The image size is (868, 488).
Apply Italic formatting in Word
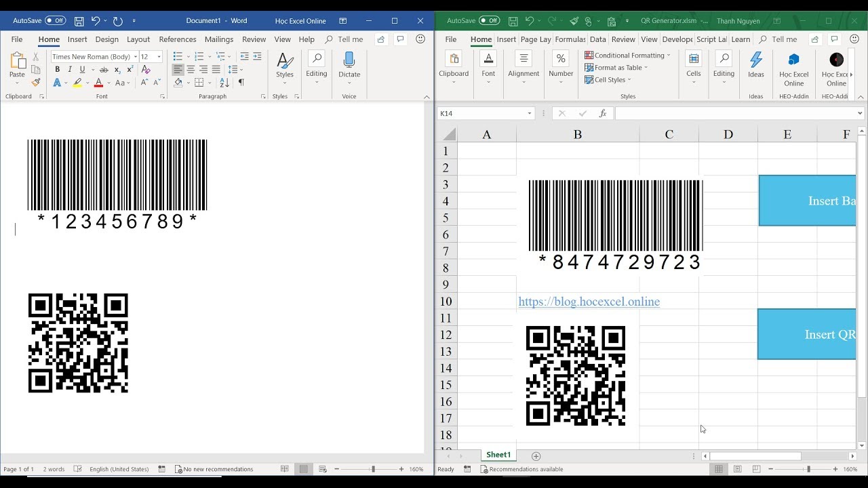[69, 69]
